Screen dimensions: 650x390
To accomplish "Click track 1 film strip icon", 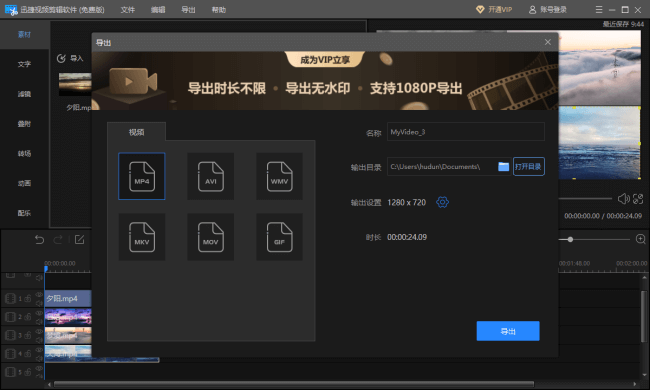I will pyautogui.click(x=10, y=298).
